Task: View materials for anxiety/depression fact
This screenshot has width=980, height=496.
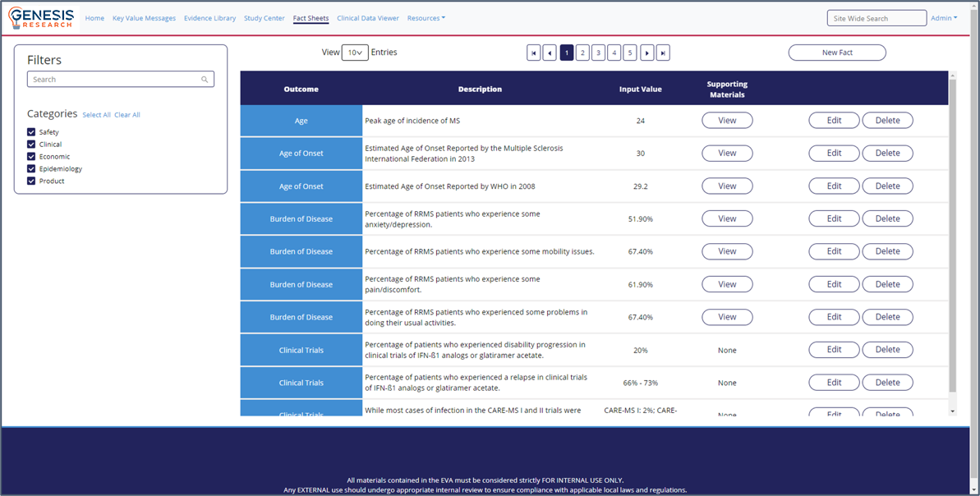Action: click(727, 218)
